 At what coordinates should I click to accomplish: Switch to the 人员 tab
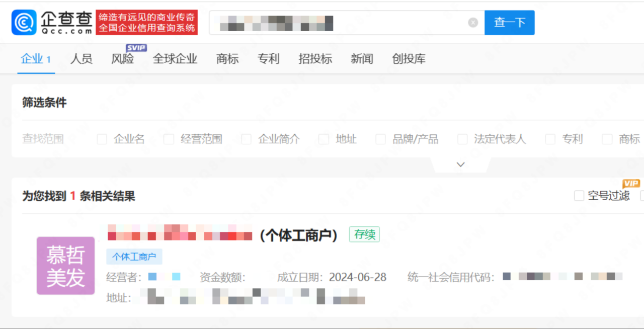pyautogui.click(x=82, y=59)
